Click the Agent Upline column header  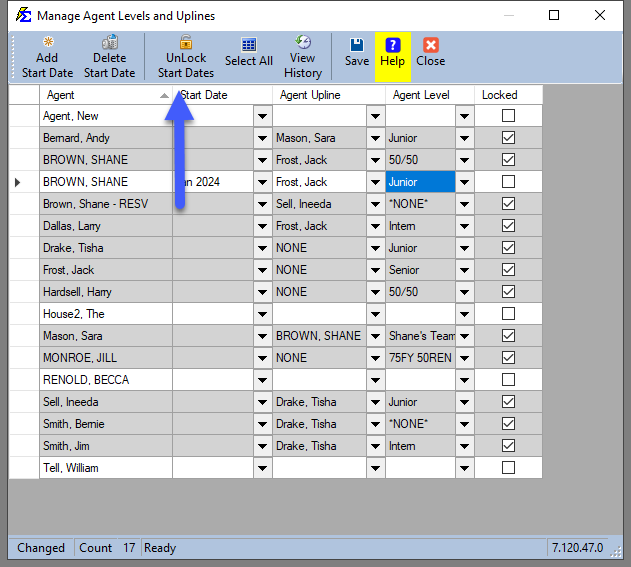click(x=328, y=95)
